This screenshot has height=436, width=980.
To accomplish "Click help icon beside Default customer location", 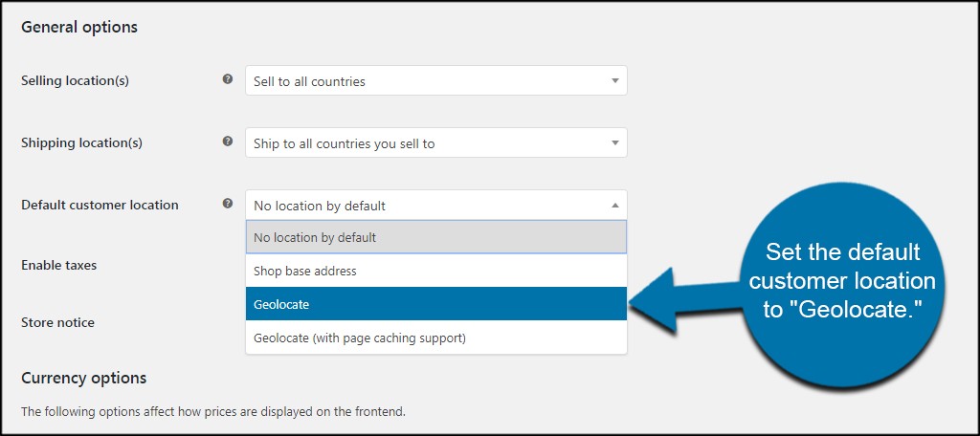I will [x=228, y=203].
